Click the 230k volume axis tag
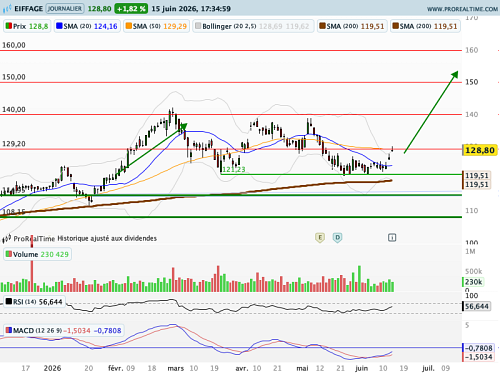The image size is (500, 375). point(473,282)
